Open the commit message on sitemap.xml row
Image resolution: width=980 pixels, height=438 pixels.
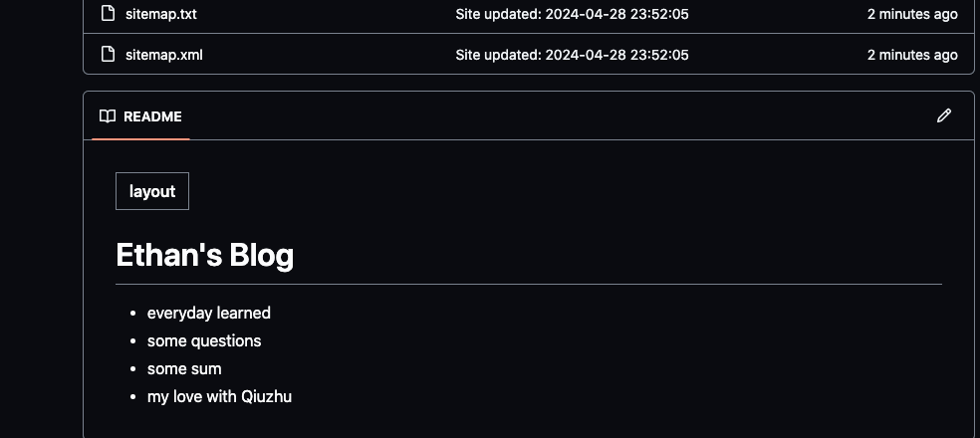tap(572, 55)
